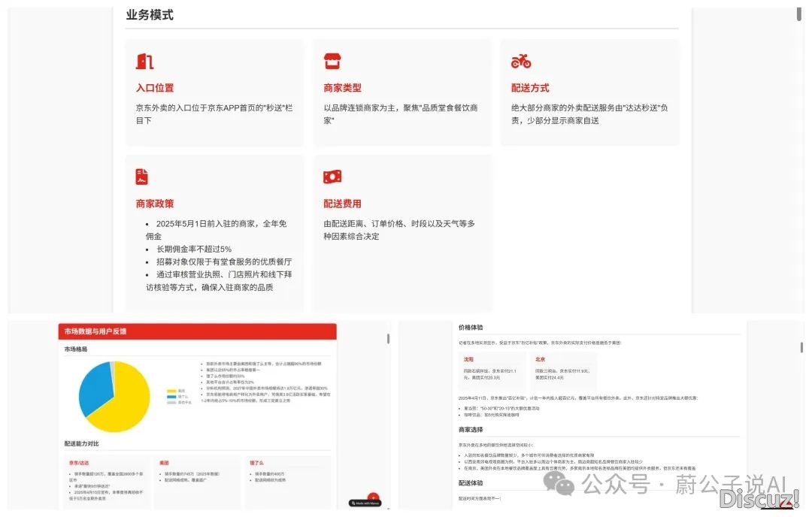Click the 配送体验 section heading
This screenshot has width=812, height=517.
tap(471, 483)
